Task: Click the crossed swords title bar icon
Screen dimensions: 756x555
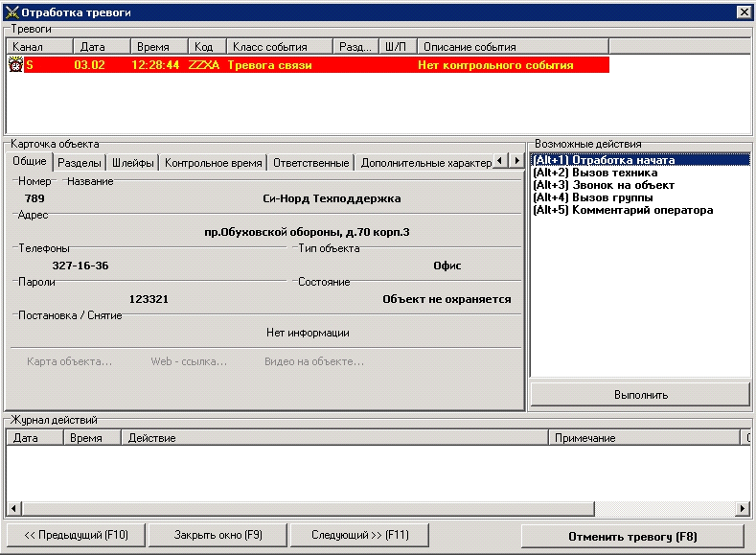Action: (11, 12)
